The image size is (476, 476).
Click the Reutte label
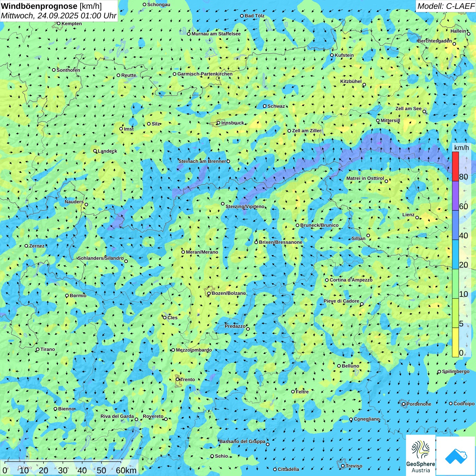pos(129,75)
